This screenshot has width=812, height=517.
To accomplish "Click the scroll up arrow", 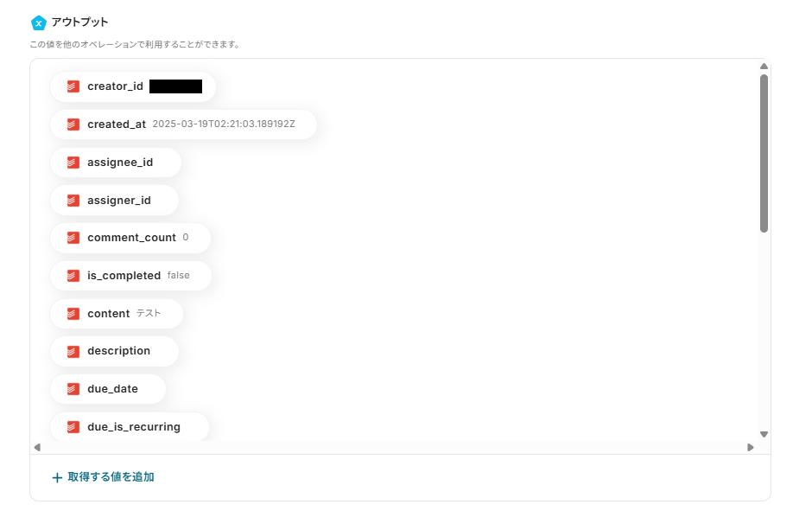I will click(x=764, y=67).
